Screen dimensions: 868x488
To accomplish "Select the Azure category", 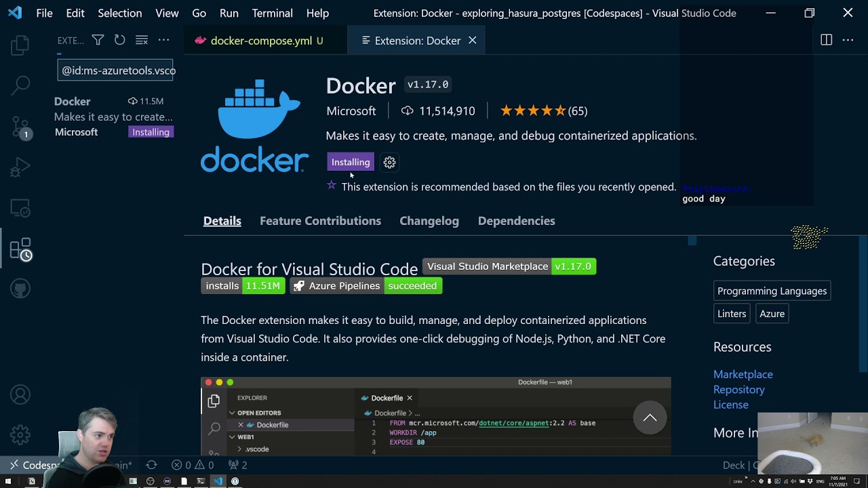I will tap(772, 314).
